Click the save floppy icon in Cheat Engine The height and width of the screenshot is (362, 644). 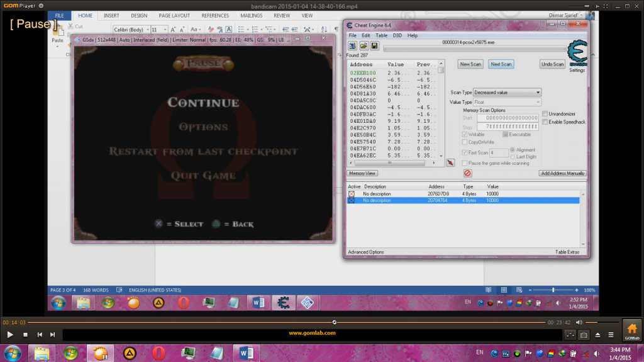click(374, 46)
